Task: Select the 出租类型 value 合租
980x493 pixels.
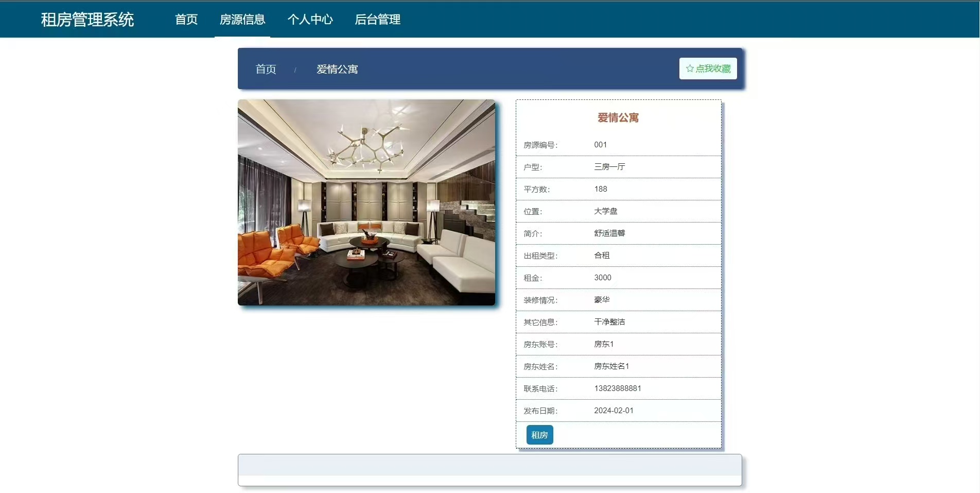Action: click(602, 256)
